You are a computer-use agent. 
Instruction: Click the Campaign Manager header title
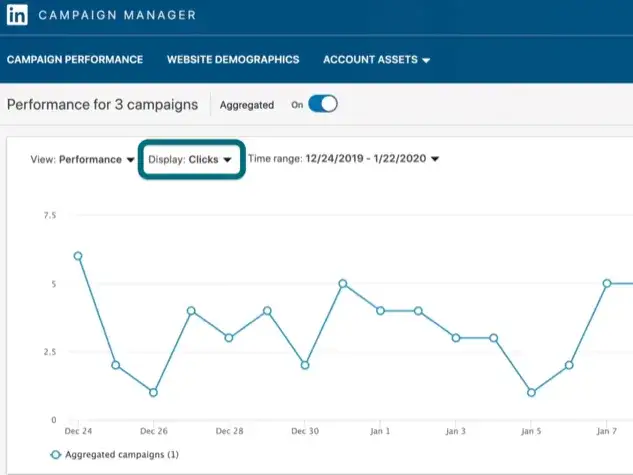118,16
